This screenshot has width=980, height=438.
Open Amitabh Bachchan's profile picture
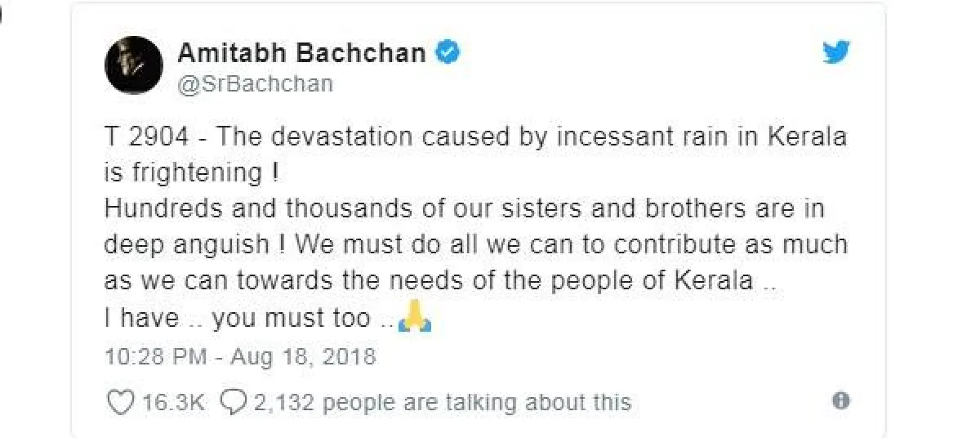133,65
